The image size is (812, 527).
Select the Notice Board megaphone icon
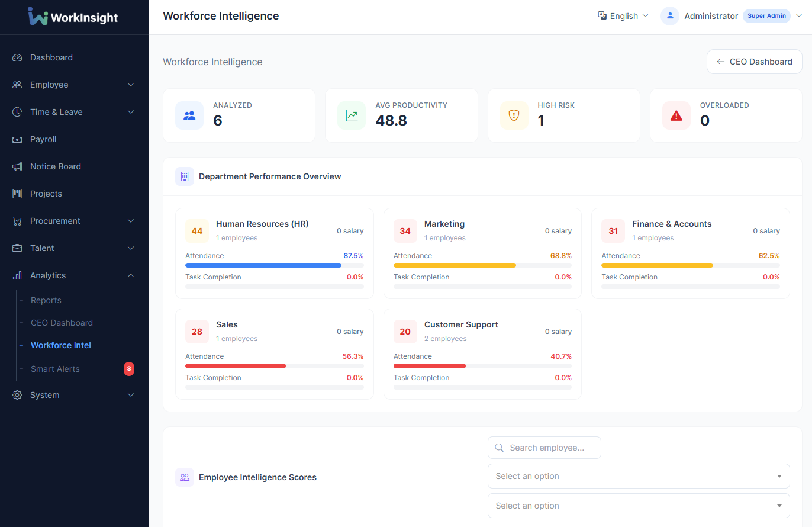tap(17, 166)
